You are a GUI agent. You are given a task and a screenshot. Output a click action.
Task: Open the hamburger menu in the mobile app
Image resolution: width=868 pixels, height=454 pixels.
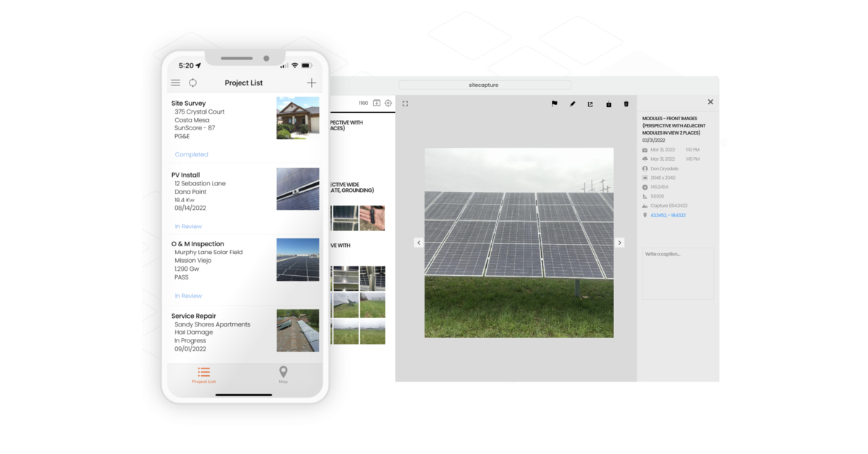click(x=175, y=83)
